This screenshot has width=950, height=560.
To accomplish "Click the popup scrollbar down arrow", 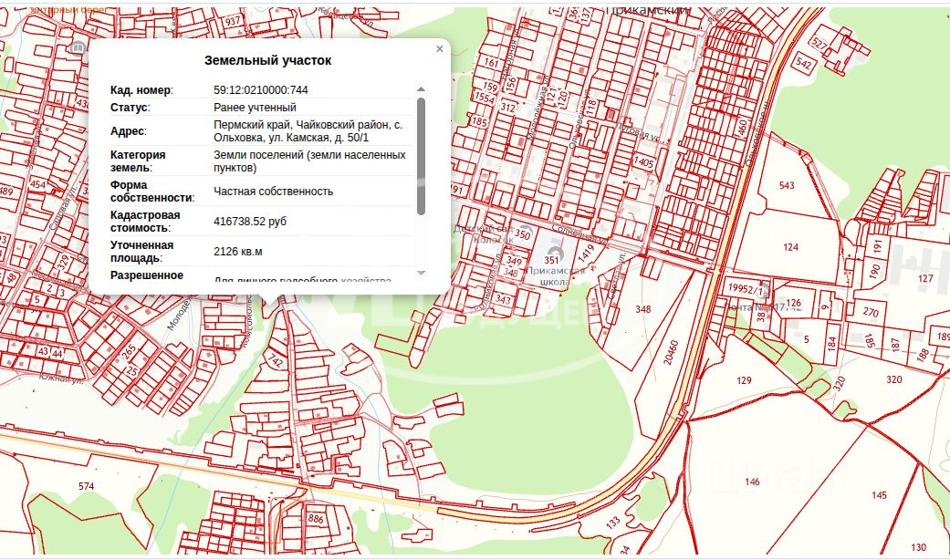I will pos(421,273).
